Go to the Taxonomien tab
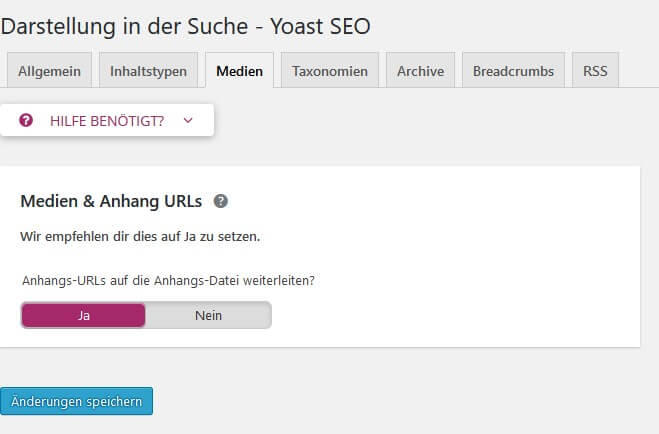 330,71
